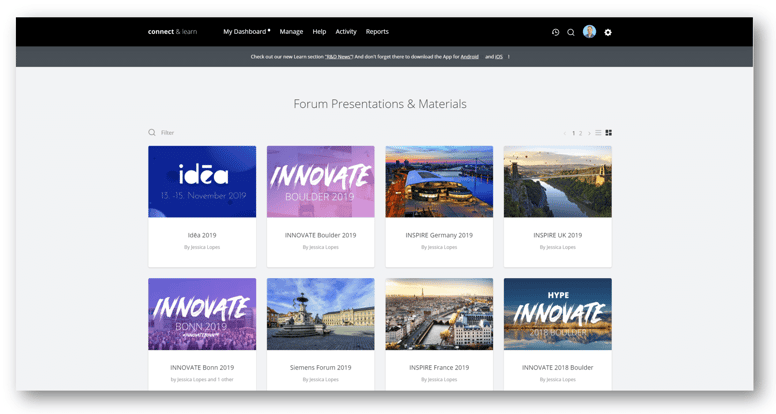Open the INNOVATE 2018 Boulder thumbnail
The width and height of the screenshot is (776, 414).
558,314
